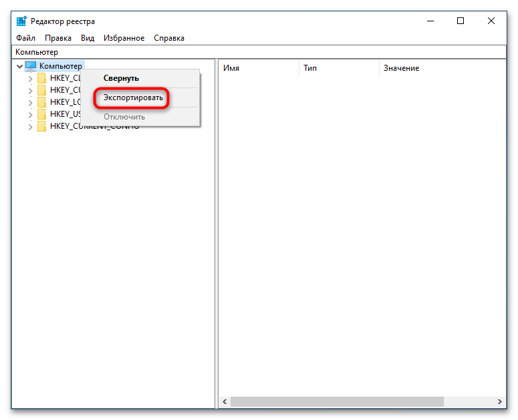Screen dimensions: 518x420
Task: Maximize the Редактор реестра window
Action: [x=461, y=21]
